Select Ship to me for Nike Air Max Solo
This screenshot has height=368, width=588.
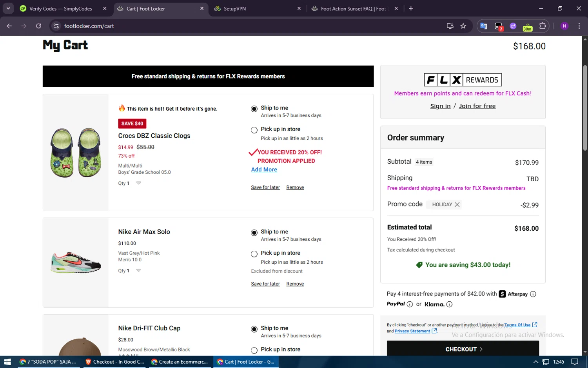coord(254,233)
